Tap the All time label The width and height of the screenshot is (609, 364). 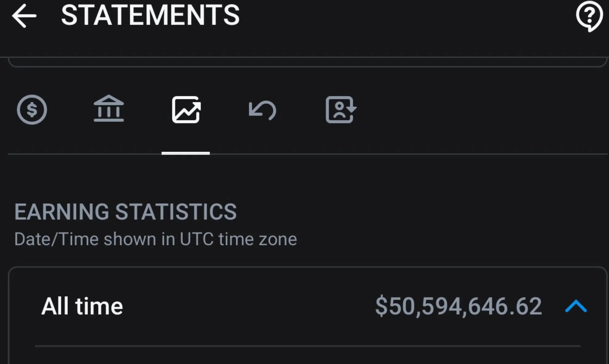click(82, 305)
